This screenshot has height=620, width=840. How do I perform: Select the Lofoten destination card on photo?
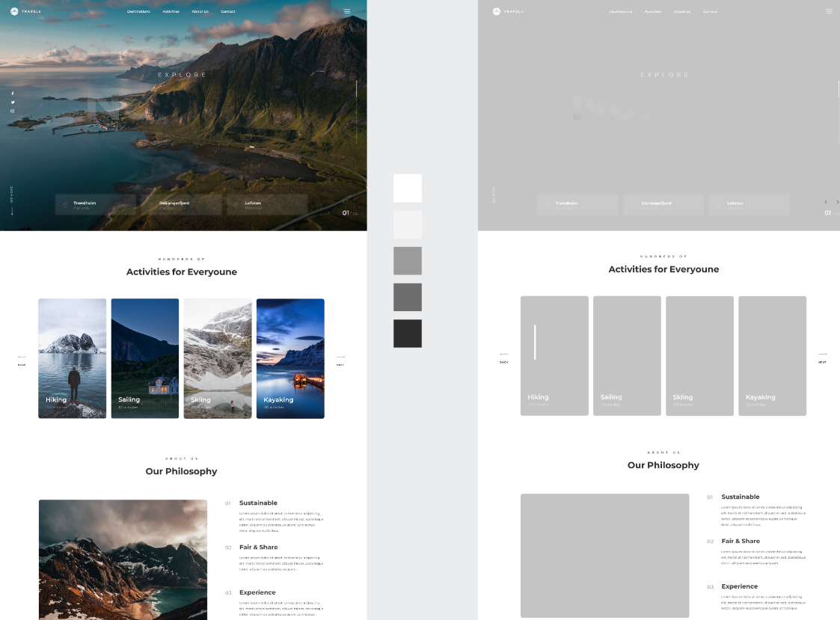click(x=266, y=204)
